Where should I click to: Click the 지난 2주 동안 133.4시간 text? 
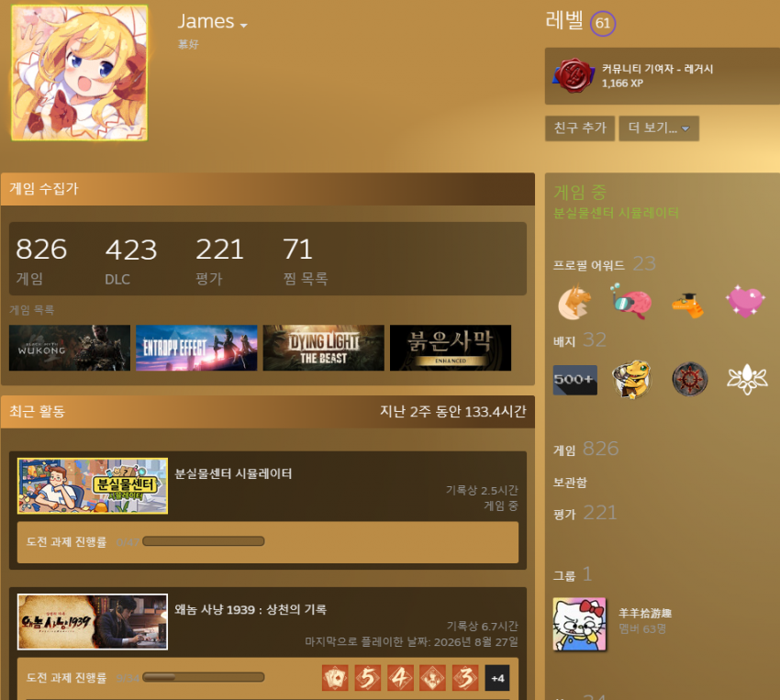point(453,412)
